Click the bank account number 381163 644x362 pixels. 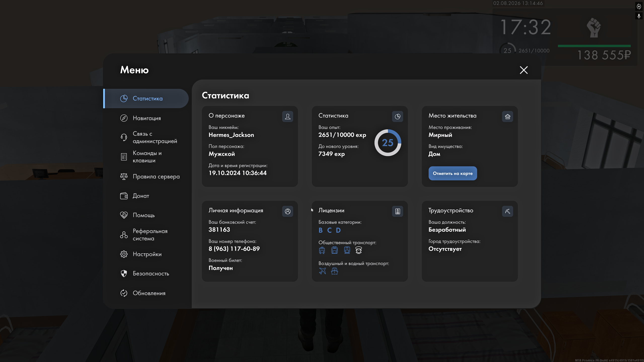tap(219, 229)
